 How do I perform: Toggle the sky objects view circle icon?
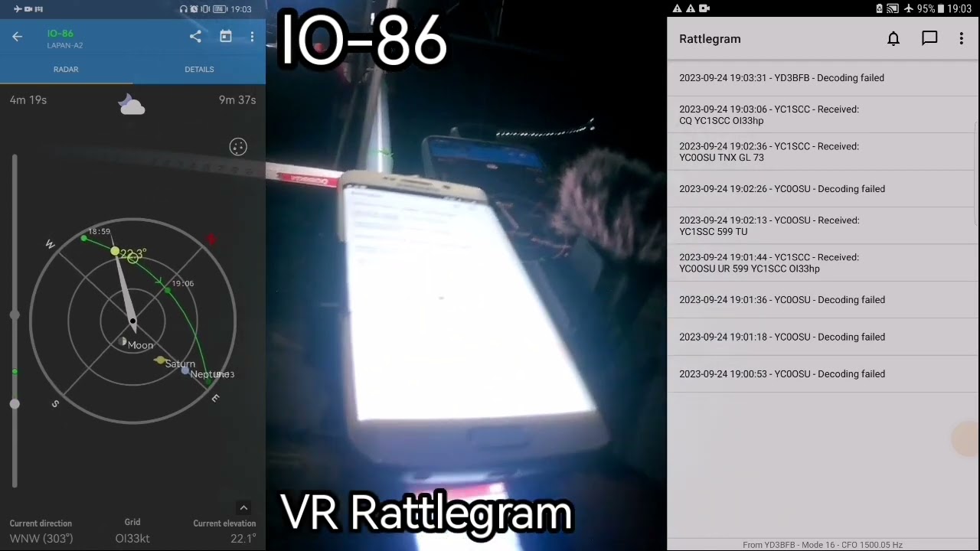(x=238, y=147)
